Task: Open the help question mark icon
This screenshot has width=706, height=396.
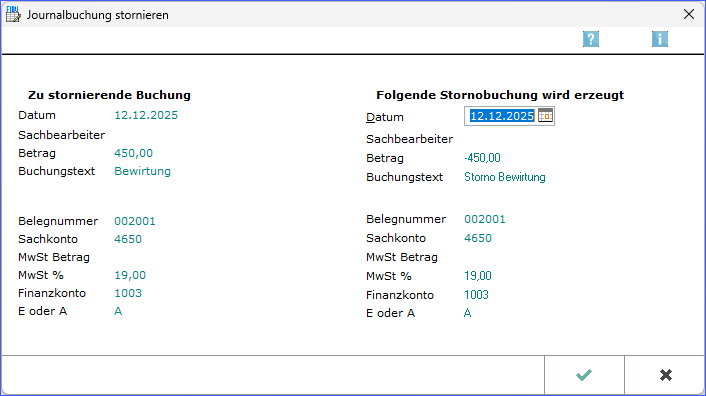Action: tap(591, 39)
